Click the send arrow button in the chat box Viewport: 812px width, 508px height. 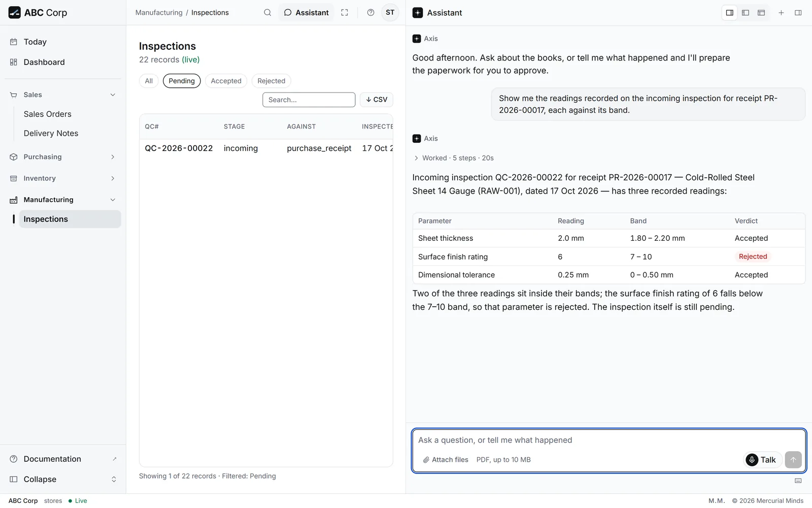[793, 460]
